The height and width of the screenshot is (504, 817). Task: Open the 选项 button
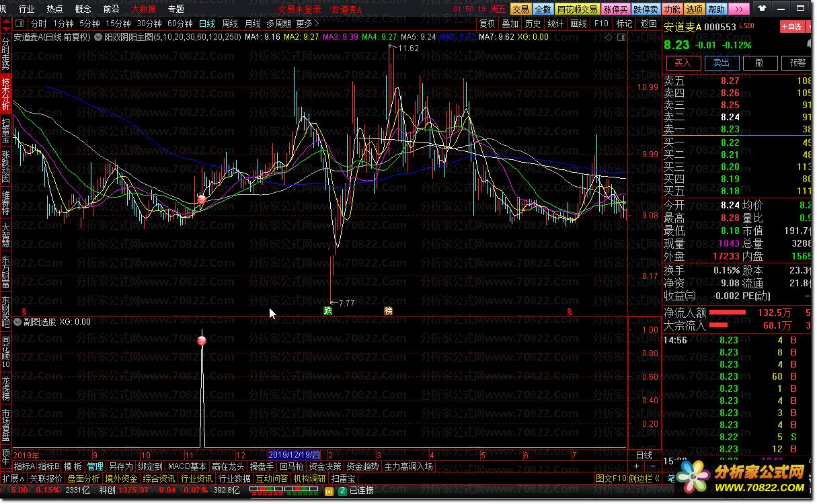point(694,9)
